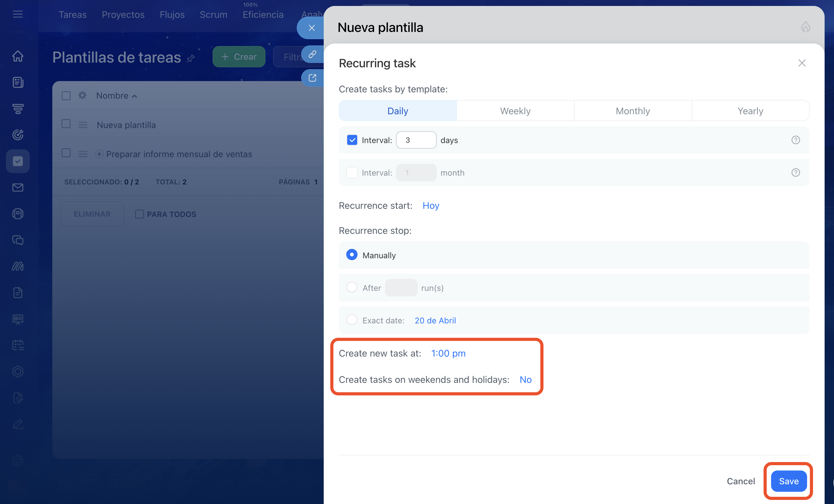Open the 1:00 pm time selector
Viewport: 834px width, 504px height.
(448, 353)
